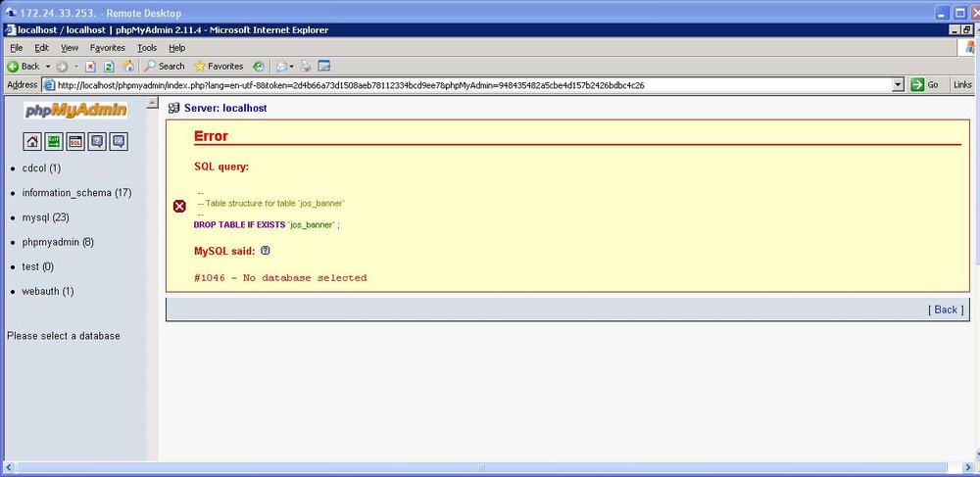
Task: Open the Edit menu
Action: click(41, 48)
